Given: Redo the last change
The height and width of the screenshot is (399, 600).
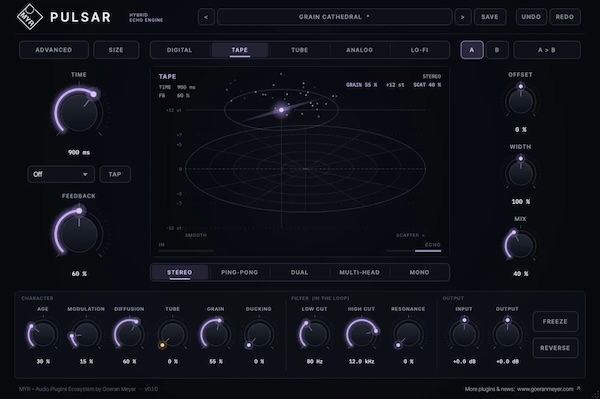Looking at the screenshot, I should (565, 17).
